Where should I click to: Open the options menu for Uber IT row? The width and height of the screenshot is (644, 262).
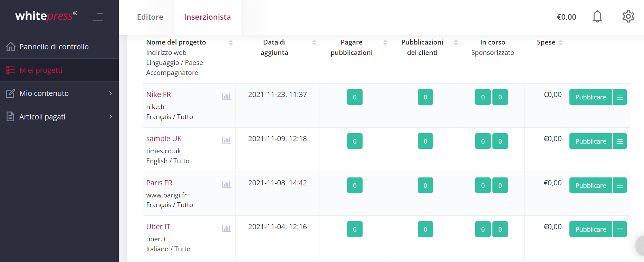[619, 229]
